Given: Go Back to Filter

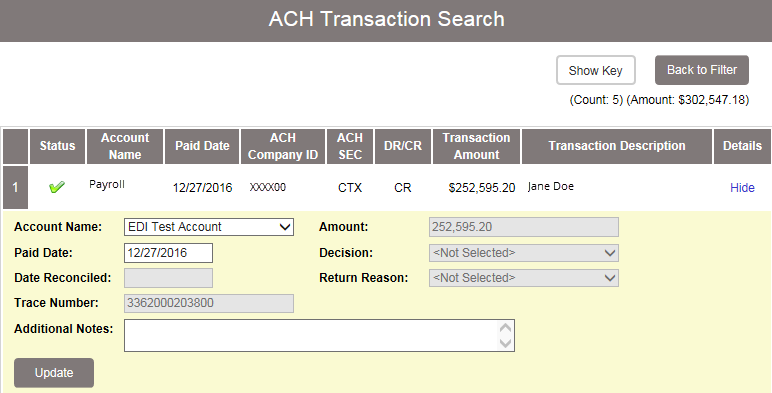Looking at the screenshot, I should 702,70.
